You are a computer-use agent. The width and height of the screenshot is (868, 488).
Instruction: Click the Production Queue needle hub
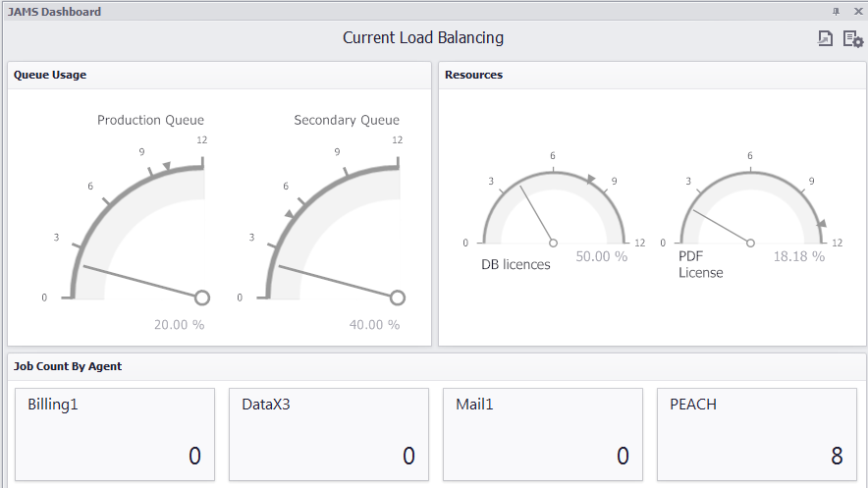[x=202, y=298]
